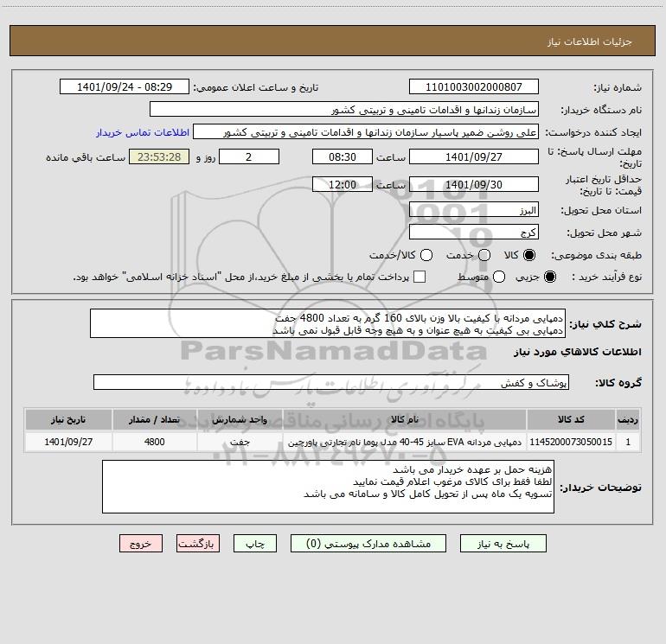Click the delivery city field کرج
Image resolution: width=666 pixels, height=644 pixels.
[x=474, y=233]
